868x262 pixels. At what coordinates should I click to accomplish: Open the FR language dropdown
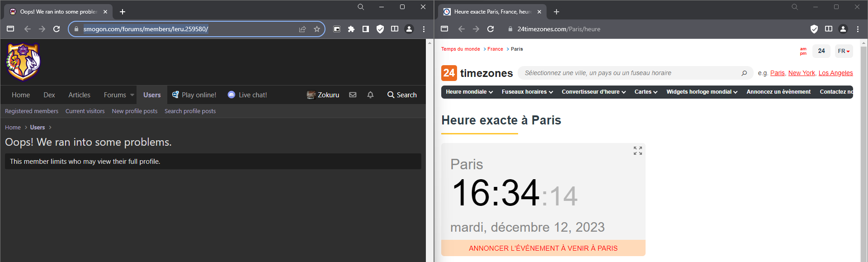click(844, 51)
